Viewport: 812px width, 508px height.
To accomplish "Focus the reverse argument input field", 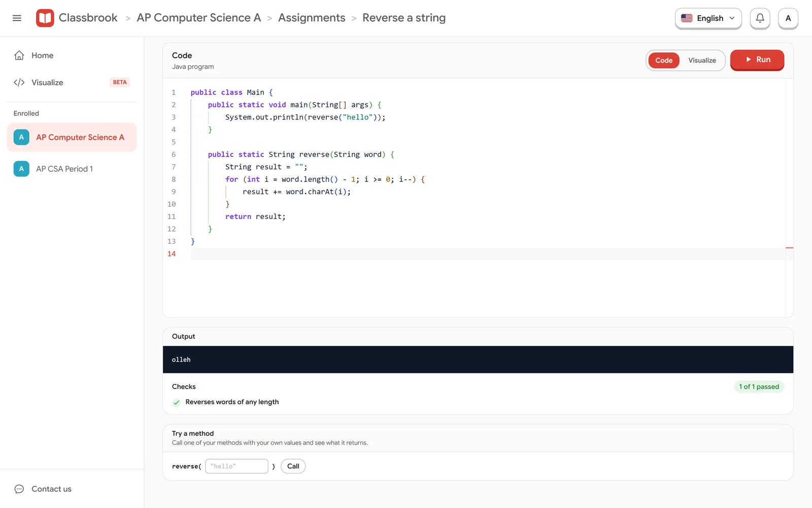I will (236, 466).
